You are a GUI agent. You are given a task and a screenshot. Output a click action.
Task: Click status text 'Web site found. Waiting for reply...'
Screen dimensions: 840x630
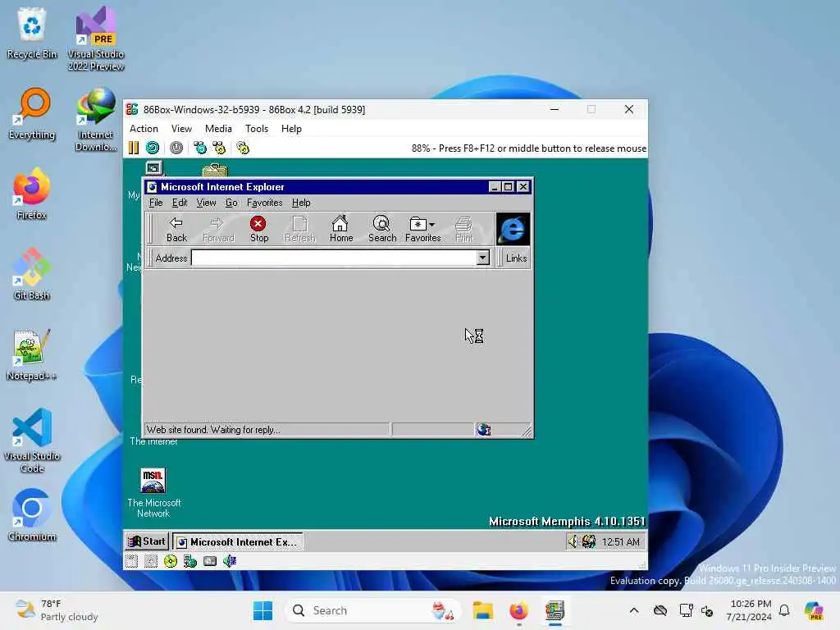pyautogui.click(x=213, y=430)
